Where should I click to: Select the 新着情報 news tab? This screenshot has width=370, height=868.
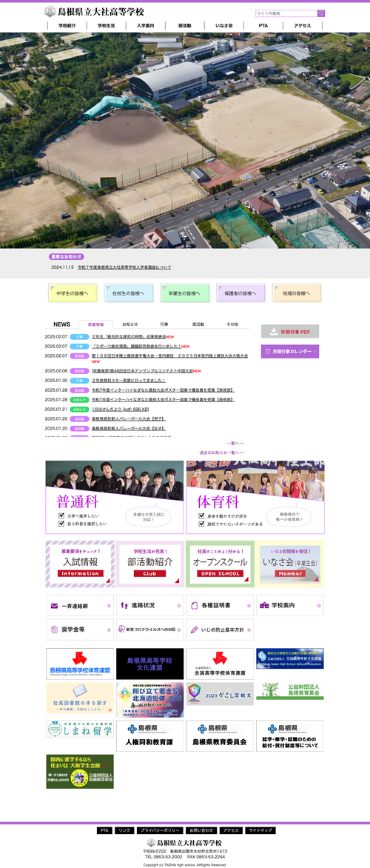[95, 324]
